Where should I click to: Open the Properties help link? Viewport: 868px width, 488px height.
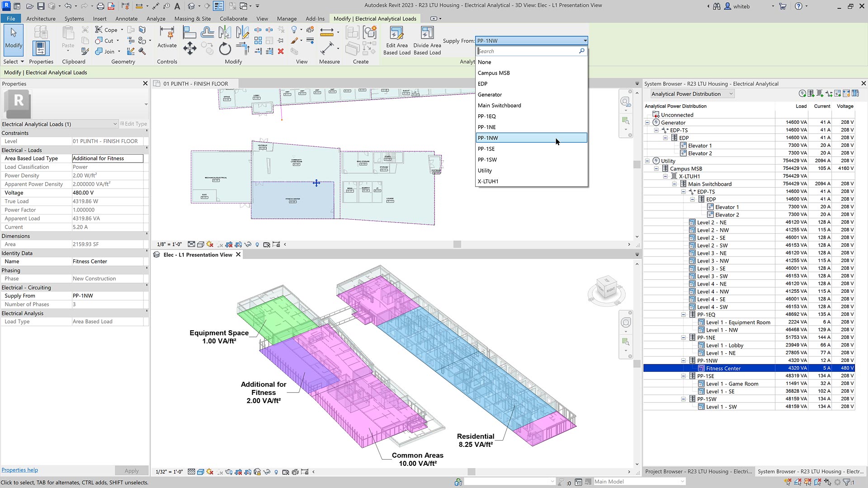(20, 470)
